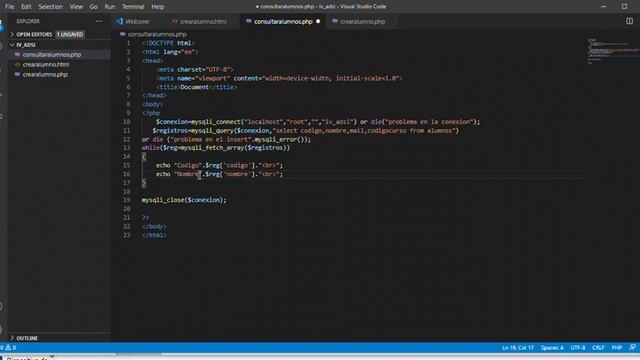Click the PHP file icon on the crearalumno.php tab
The image size is (640, 360).
335,21
